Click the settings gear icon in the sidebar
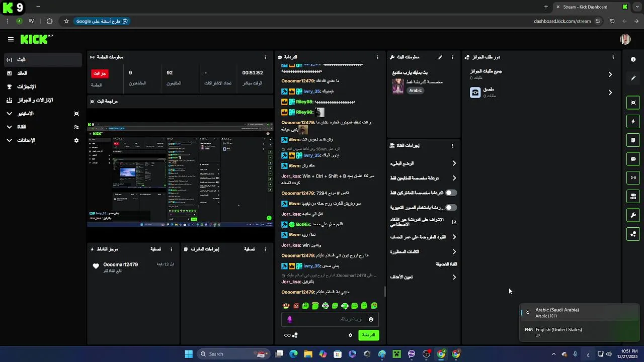The image size is (644, 362). tap(76, 140)
